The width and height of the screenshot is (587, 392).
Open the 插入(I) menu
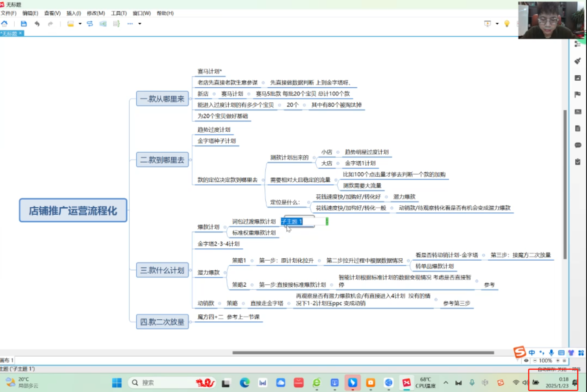[73, 13]
